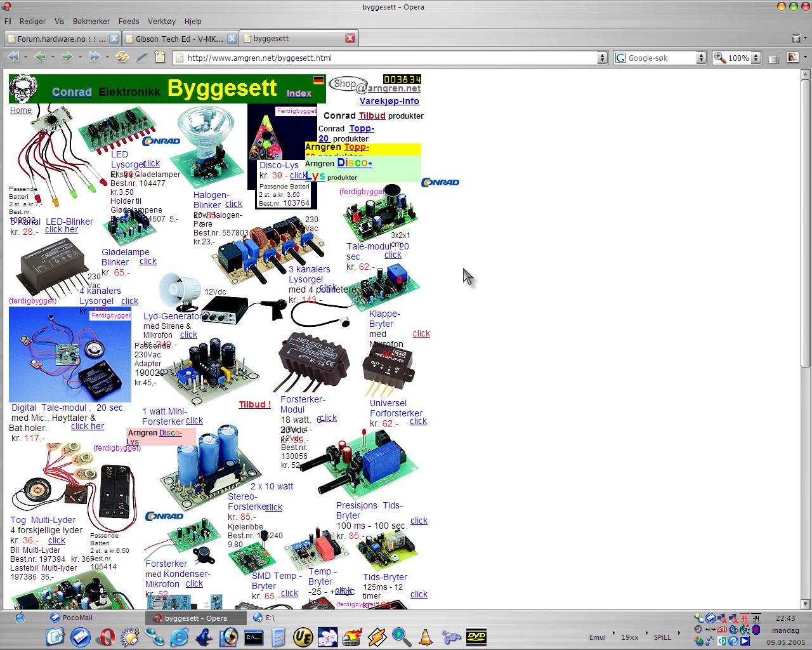Click the blue frog dock icon

point(204,637)
